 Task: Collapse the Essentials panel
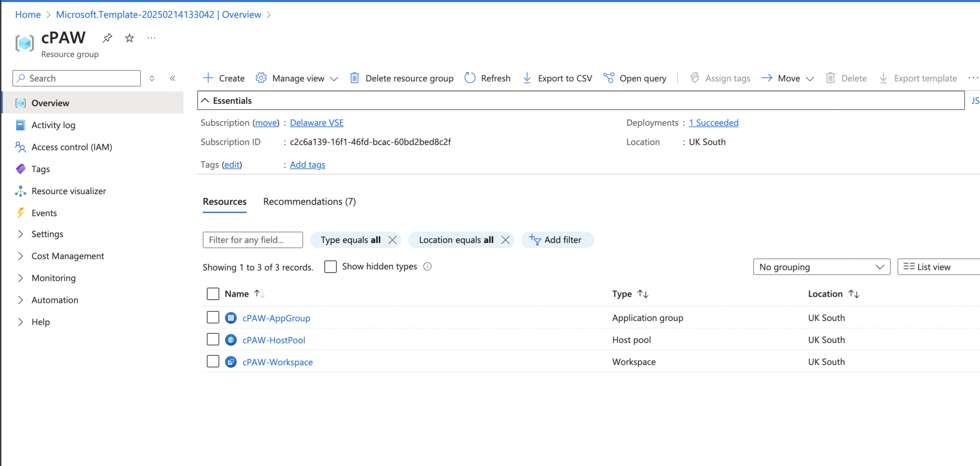(206, 100)
